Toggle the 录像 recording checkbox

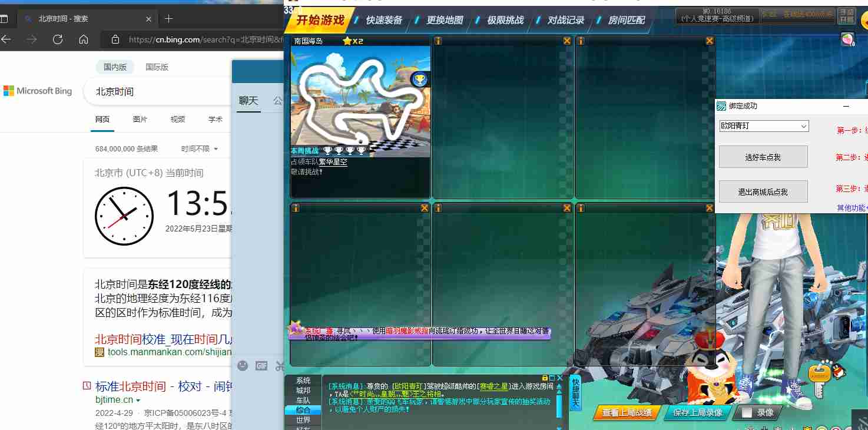click(x=747, y=413)
